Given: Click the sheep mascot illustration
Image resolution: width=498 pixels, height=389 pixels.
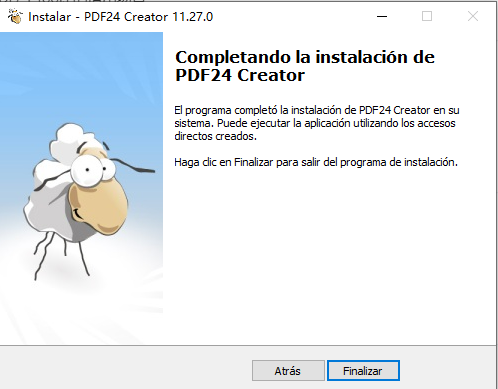Looking at the screenshot, I should pyautogui.click(x=89, y=201).
